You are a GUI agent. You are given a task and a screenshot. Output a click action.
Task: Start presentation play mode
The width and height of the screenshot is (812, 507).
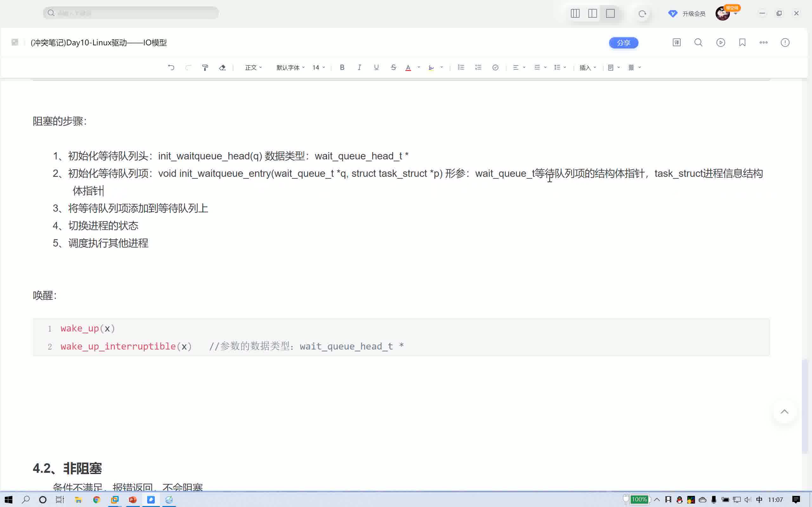(x=720, y=42)
